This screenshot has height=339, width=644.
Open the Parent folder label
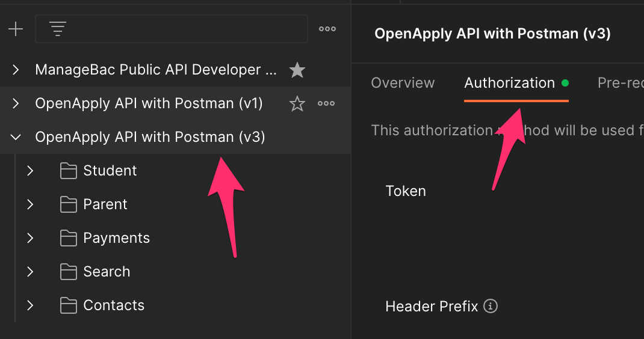click(105, 204)
